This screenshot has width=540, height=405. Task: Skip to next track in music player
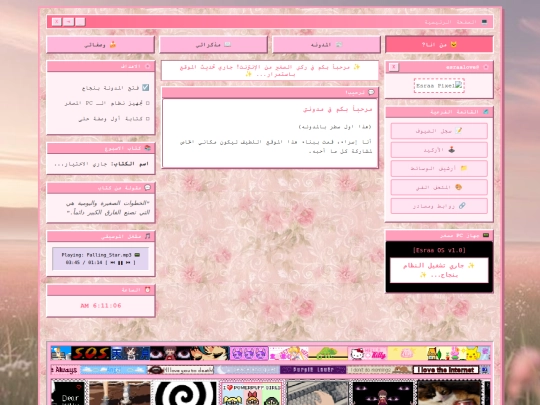[x=128, y=262]
